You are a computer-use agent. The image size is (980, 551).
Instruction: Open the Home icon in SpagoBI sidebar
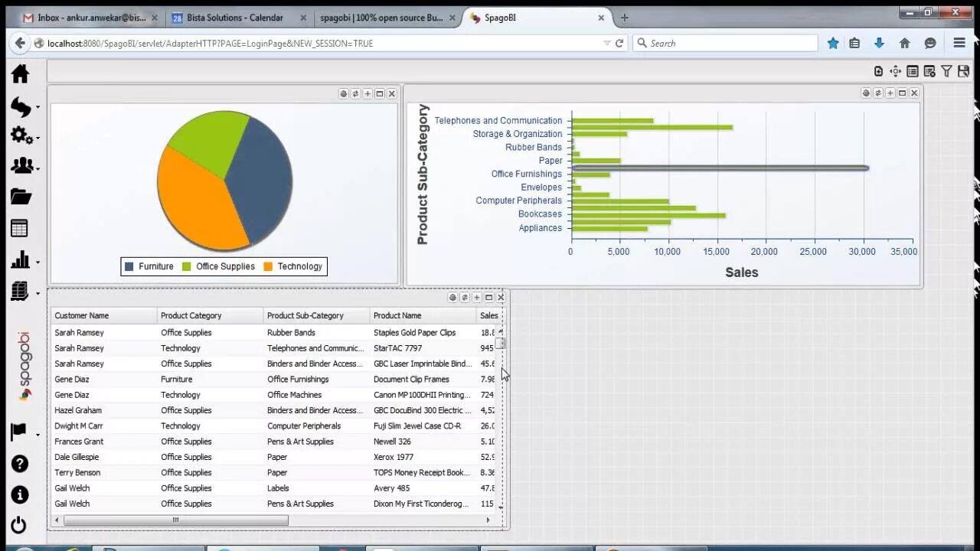(x=20, y=73)
